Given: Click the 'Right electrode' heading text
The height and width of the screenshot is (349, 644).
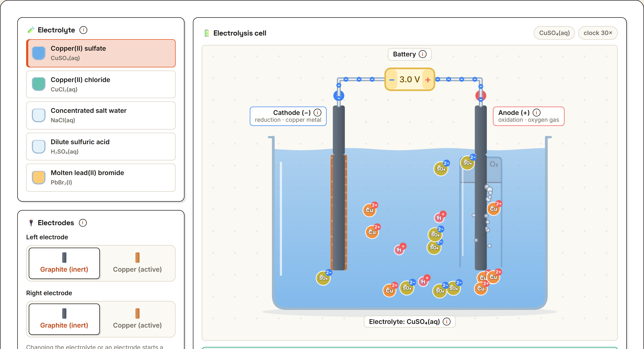Looking at the screenshot, I should pos(49,293).
